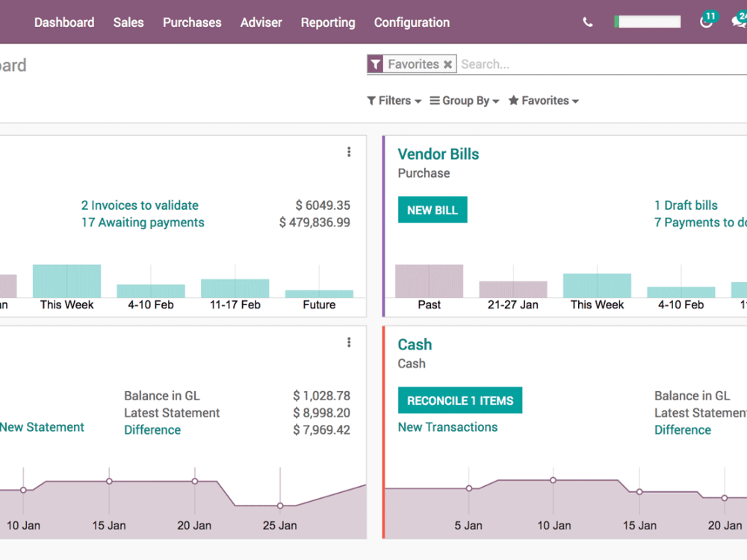747x560 pixels.
Task: Open the 17 Awaiting payments link
Action: tap(143, 223)
